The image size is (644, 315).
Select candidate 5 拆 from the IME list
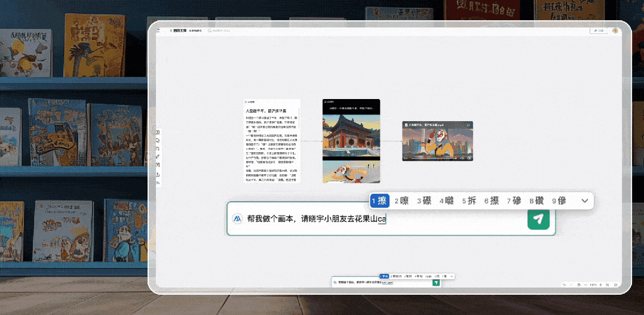(x=469, y=201)
